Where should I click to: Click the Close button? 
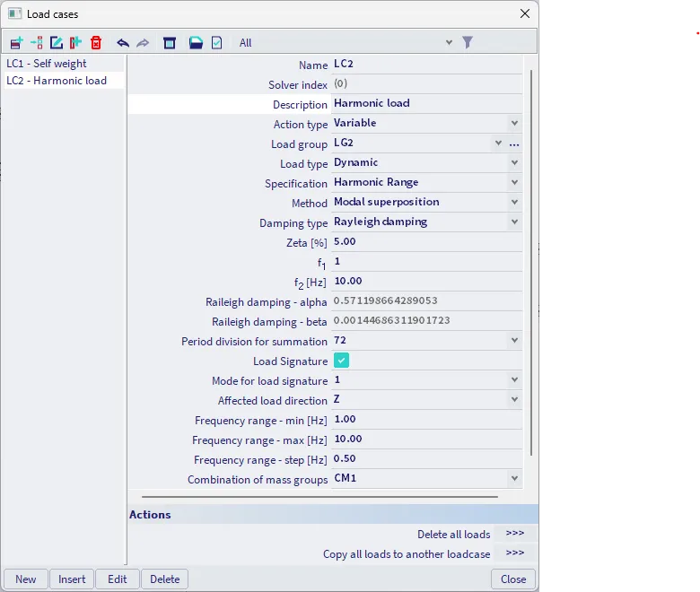(x=513, y=579)
